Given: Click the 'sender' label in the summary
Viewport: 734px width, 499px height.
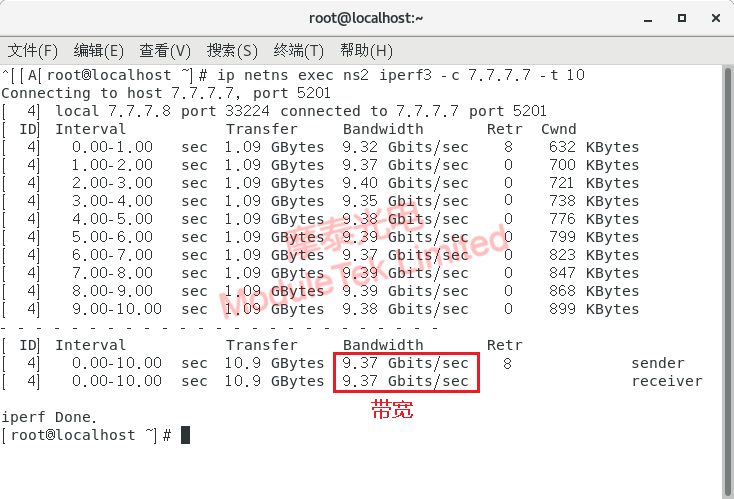Looking at the screenshot, I should pos(657,363).
